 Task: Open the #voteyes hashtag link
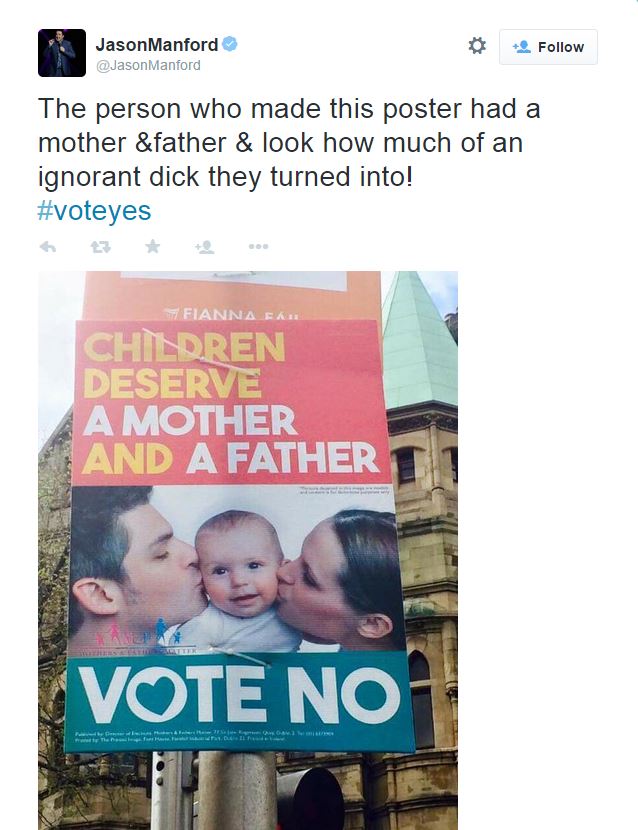point(94,212)
